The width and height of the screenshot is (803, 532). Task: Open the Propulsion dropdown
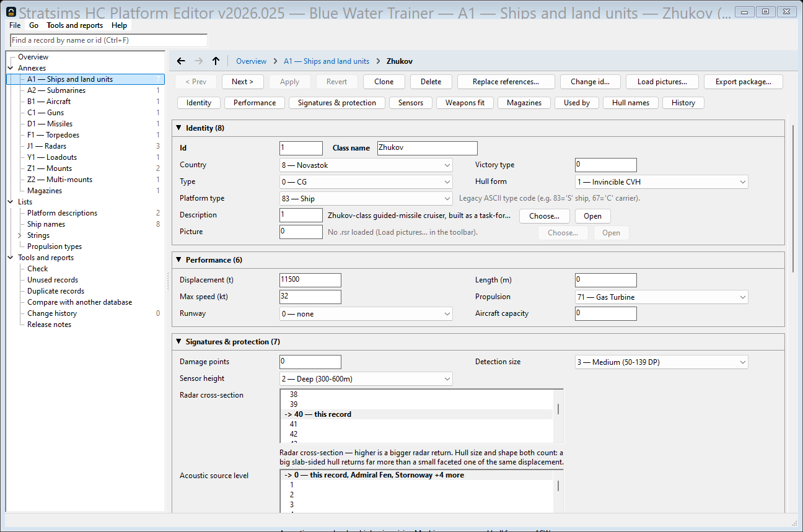click(x=662, y=297)
